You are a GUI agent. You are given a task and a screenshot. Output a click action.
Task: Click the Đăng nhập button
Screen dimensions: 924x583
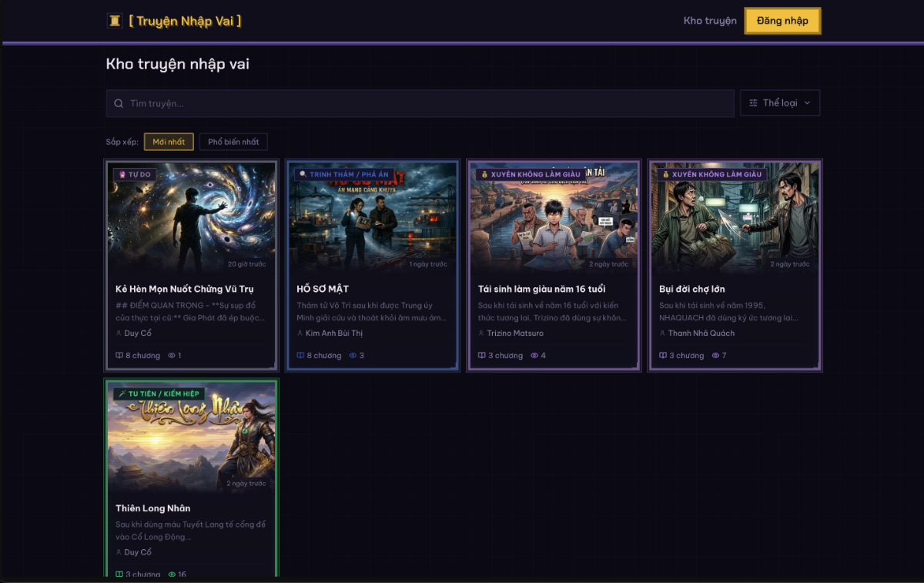(x=782, y=21)
